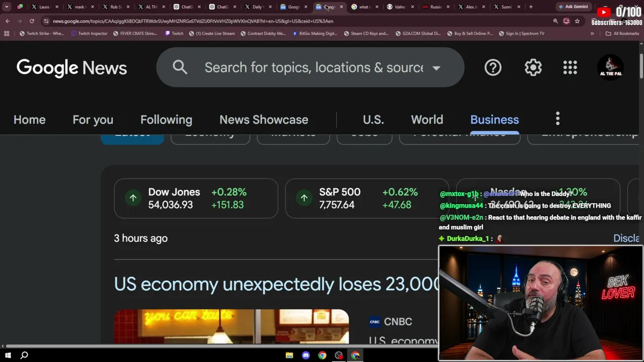This screenshot has height=362, width=644.
Task: Open the Following tab
Action: pos(166,120)
